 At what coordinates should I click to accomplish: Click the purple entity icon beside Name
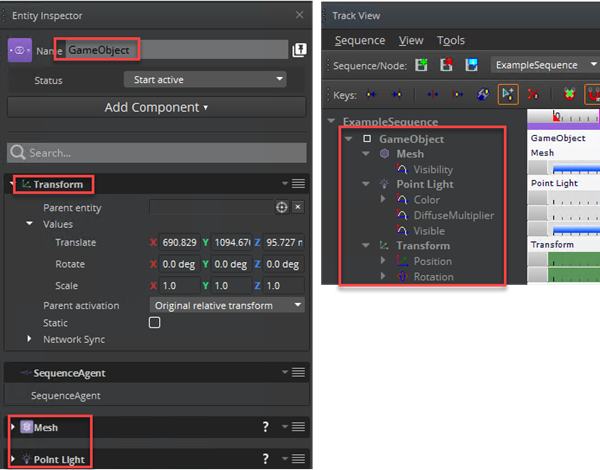coord(19,50)
